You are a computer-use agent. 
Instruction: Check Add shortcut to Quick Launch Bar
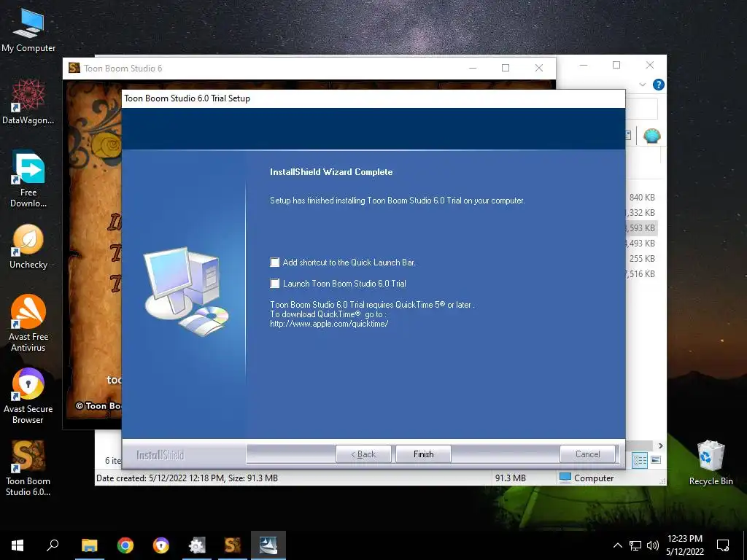click(275, 262)
